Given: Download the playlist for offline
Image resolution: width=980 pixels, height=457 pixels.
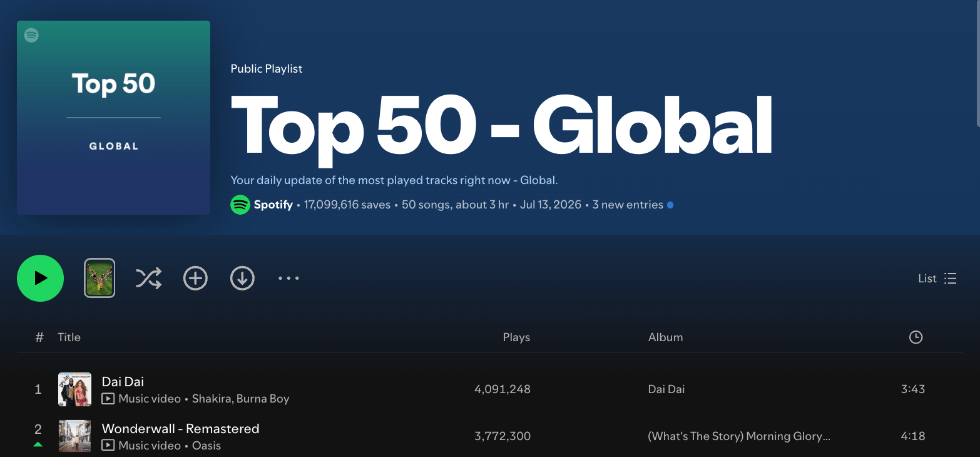Looking at the screenshot, I should click(x=242, y=278).
